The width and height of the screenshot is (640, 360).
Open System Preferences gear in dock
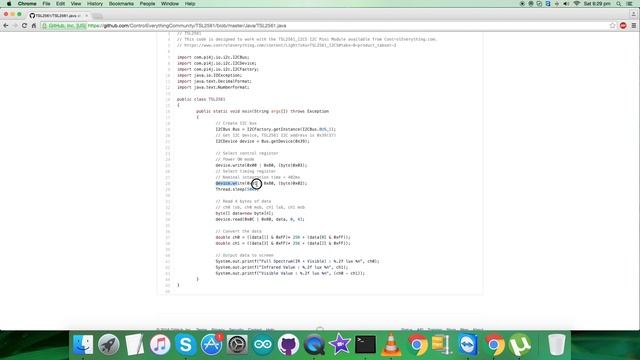pos(237,345)
